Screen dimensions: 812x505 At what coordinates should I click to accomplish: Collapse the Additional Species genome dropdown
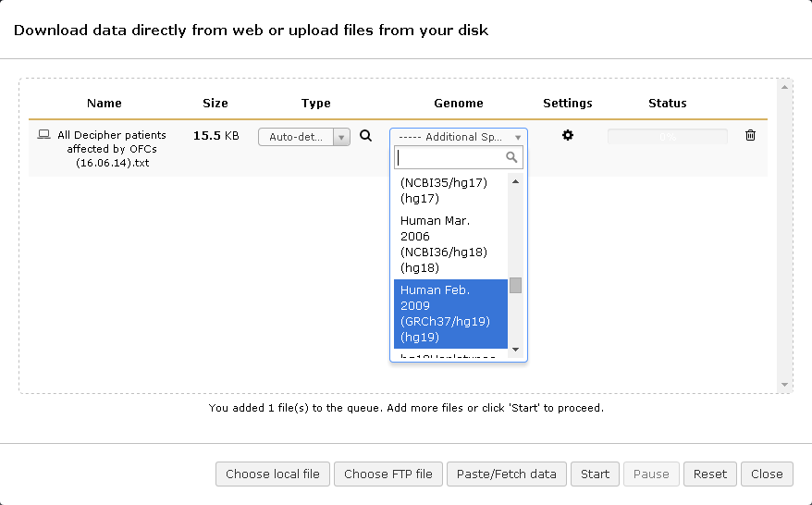point(458,137)
